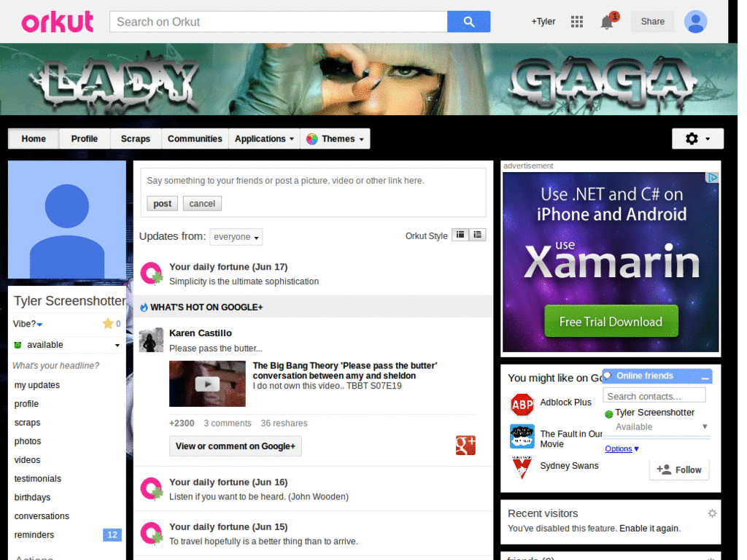Click What's your headline field

pos(55,366)
